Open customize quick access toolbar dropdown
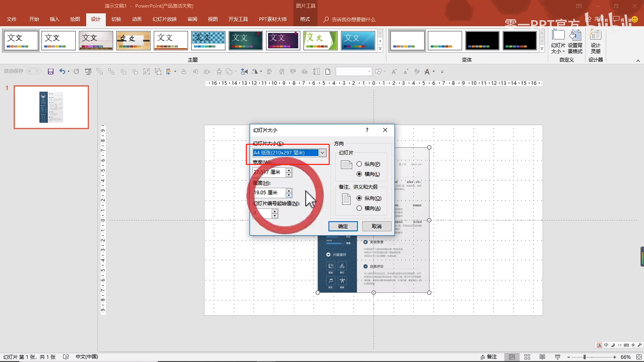The width and height of the screenshot is (644, 362). (442, 72)
